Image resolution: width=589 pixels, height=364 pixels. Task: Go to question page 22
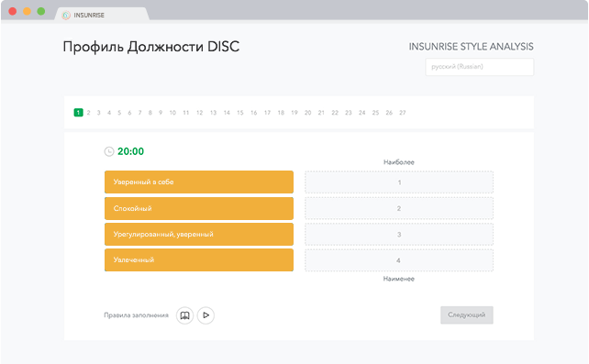tap(335, 113)
